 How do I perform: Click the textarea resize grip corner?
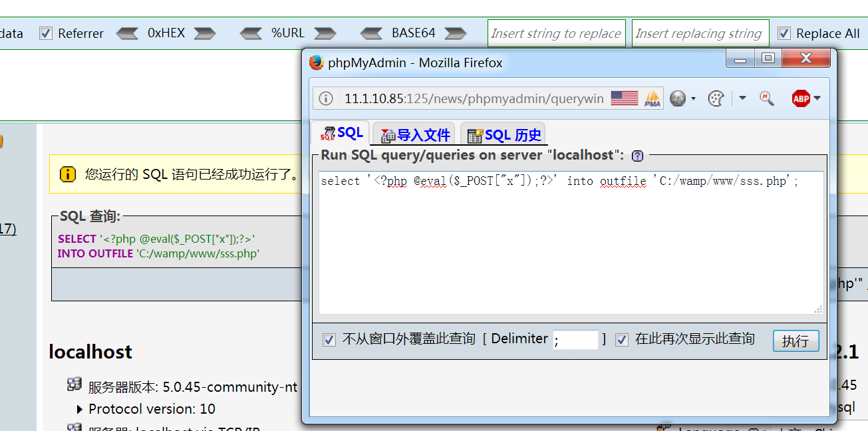[818, 309]
